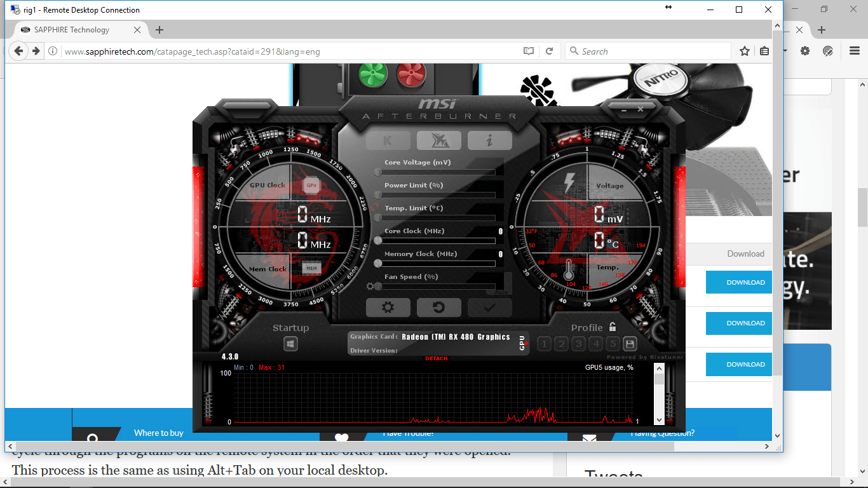
Task: Open the search engine dropdown in the search bar
Action: (574, 51)
